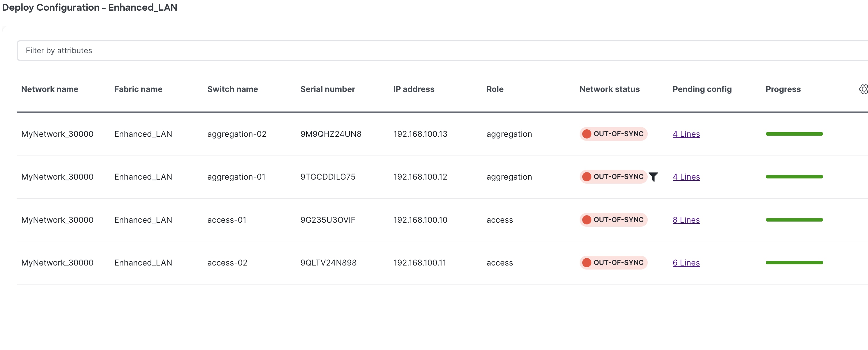The height and width of the screenshot is (350, 868).
Task: Click the progress bar for access-02
Action: [x=794, y=263]
